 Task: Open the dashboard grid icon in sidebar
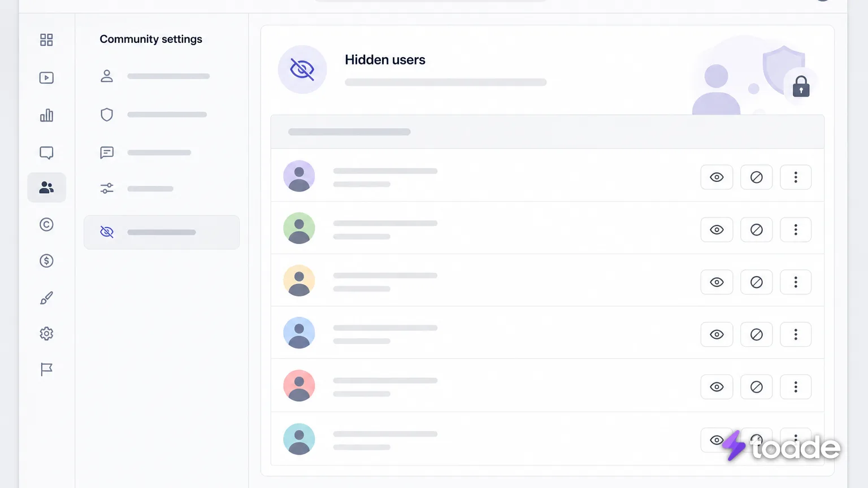(x=46, y=40)
